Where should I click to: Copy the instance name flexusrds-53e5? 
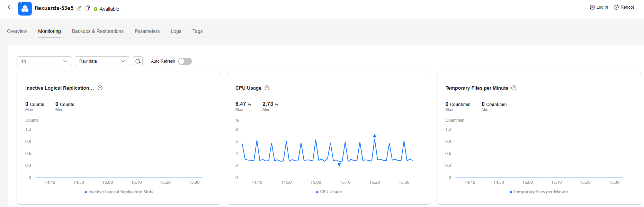(87, 8)
